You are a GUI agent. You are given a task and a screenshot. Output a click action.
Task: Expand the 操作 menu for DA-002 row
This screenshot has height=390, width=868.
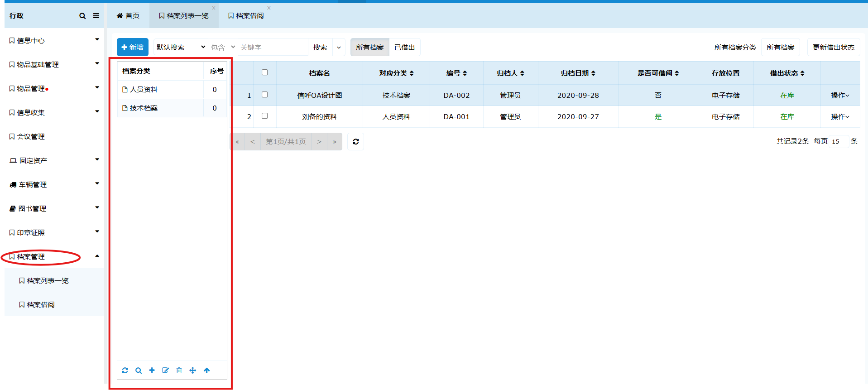pos(840,96)
